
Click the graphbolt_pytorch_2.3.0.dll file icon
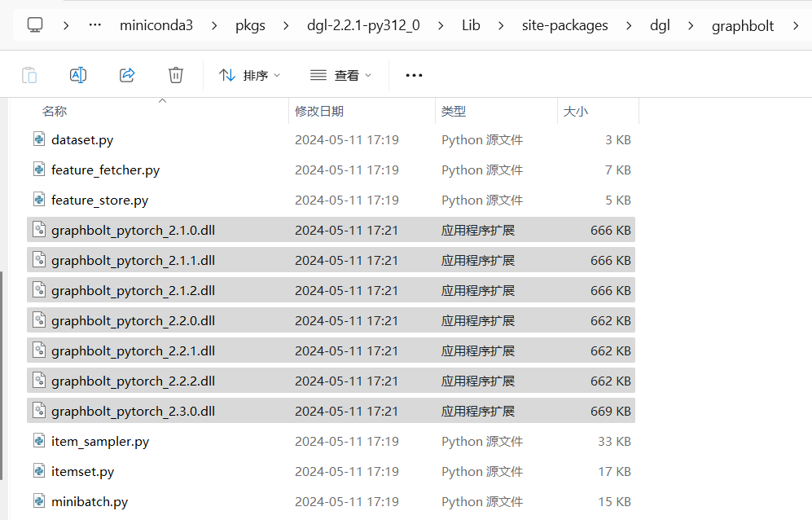[39, 410]
